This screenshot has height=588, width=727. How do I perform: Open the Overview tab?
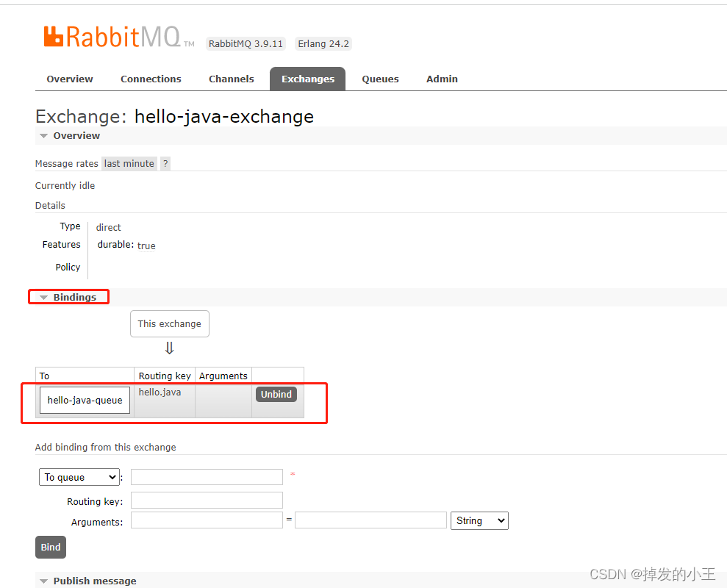point(70,79)
